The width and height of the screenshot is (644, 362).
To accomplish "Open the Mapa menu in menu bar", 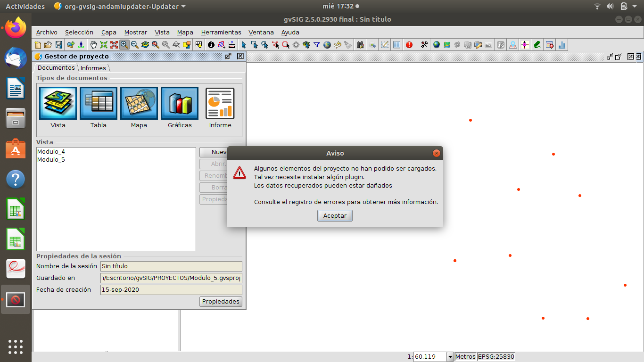I will 185,33.
